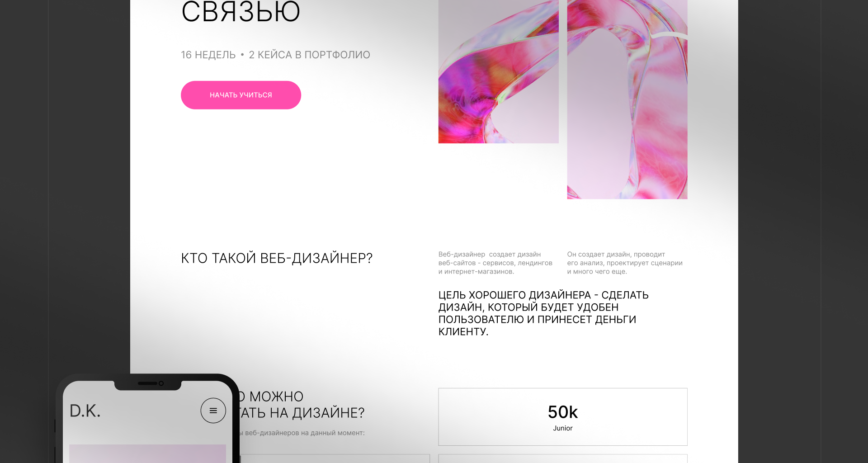
Task: Click the Junior label under 50k
Action: pyautogui.click(x=563, y=428)
